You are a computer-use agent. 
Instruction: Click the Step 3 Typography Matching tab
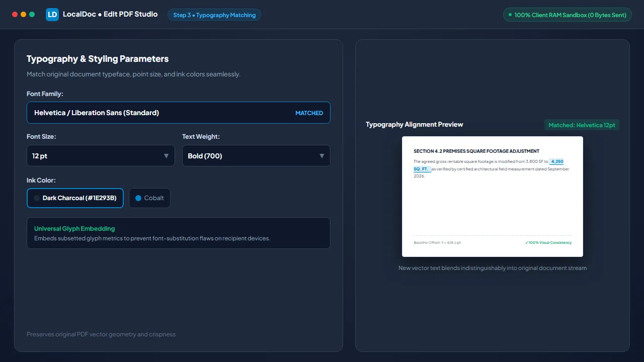(214, 15)
